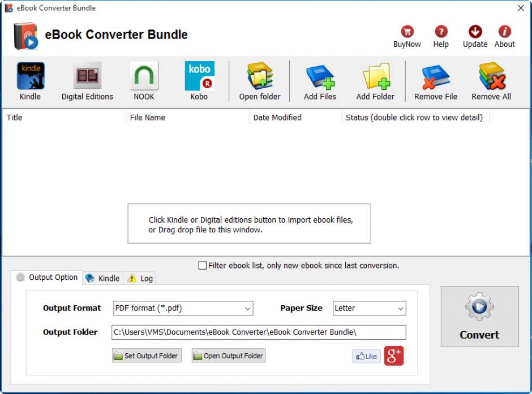
Task: Open Digital Editions import
Action: (x=87, y=81)
